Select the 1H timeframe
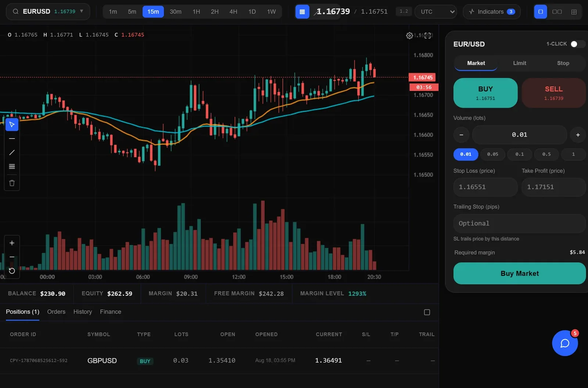This screenshot has width=588, height=388. coord(196,12)
